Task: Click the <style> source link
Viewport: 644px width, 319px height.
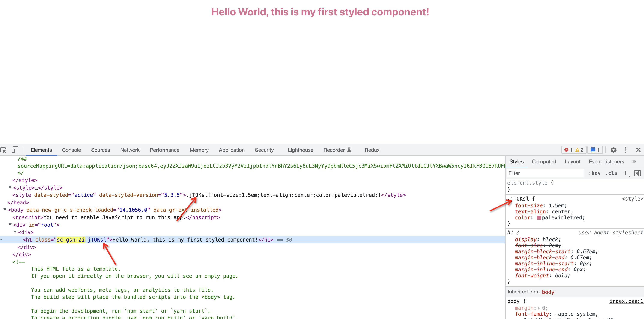Action: tap(632, 199)
